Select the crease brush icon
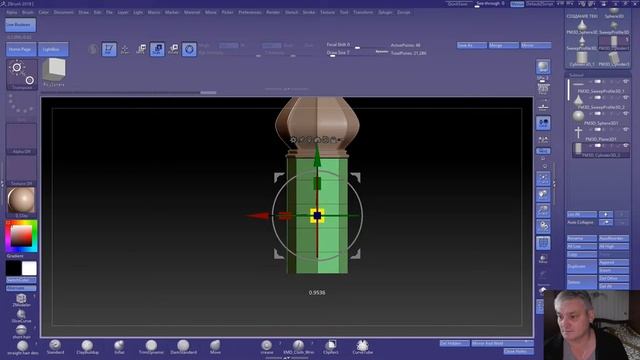 [x=267, y=347]
